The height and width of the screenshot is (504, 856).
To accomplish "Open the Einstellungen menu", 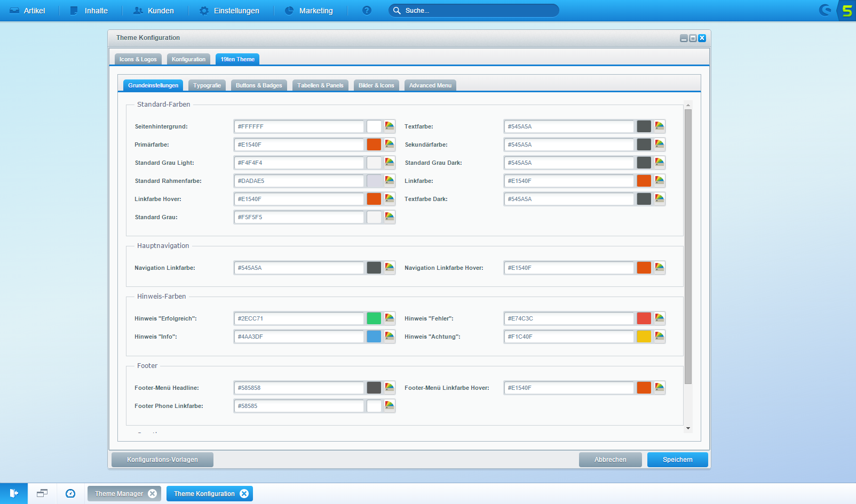I will coord(229,11).
